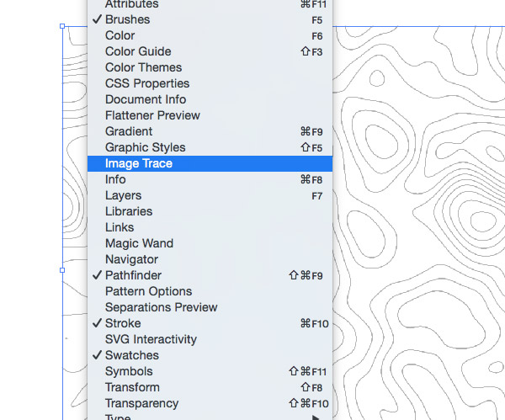505x420 pixels.
Task: Hide the Stroke panel via menu
Action: [x=123, y=323]
